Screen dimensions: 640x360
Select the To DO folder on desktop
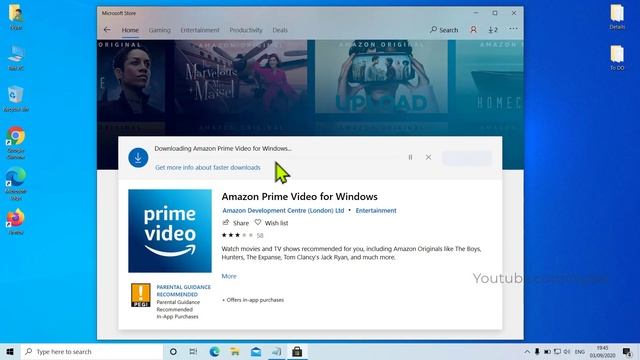[x=617, y=58]
